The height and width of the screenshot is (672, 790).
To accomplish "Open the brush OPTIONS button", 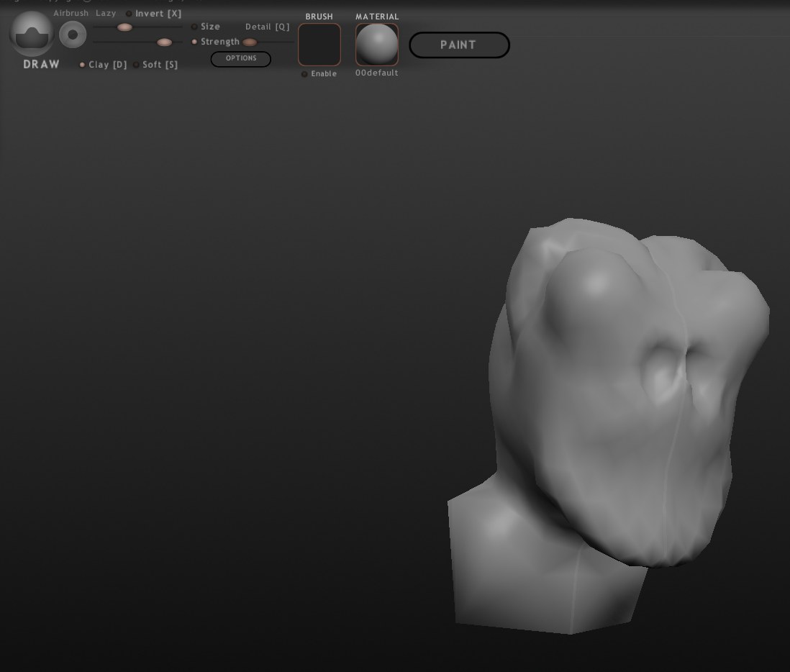I will 241,59.
